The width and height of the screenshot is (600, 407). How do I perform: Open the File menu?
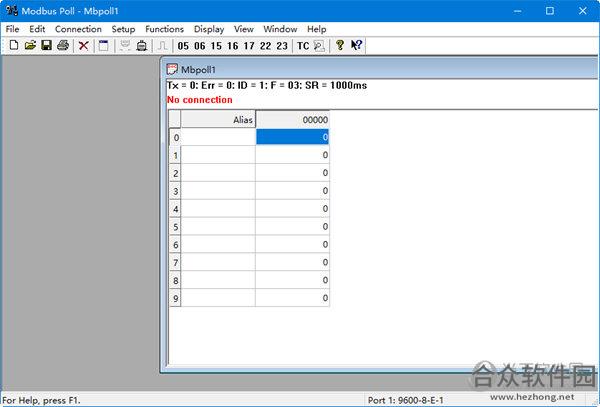(x=12, y=29)
